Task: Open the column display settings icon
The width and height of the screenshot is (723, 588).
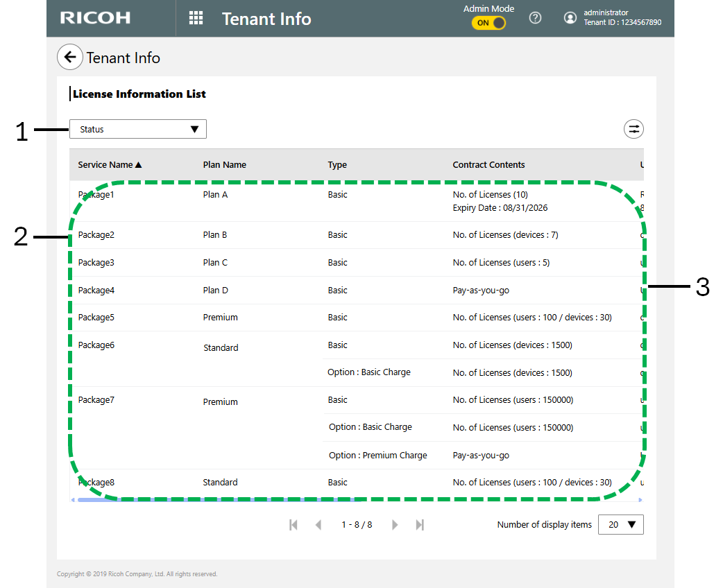Action: (x=633, y=129)
